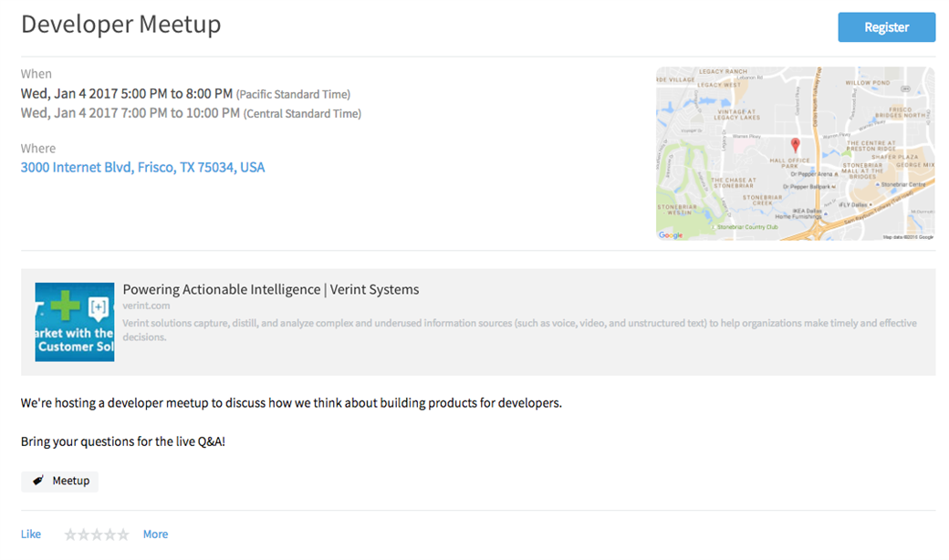
Task: Like this Developer Meetup event
Action: [31, 534]
